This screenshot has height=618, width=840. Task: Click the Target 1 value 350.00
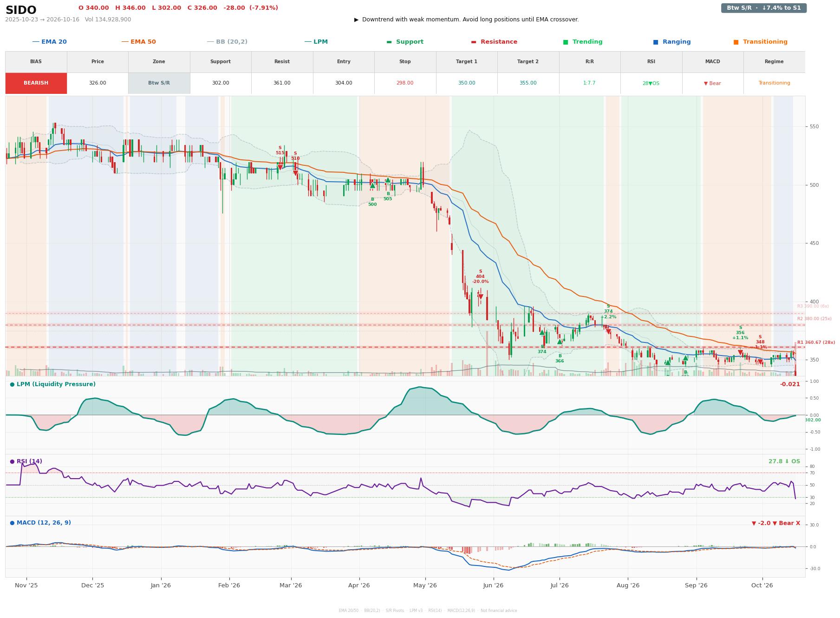(x=467, y=83)
